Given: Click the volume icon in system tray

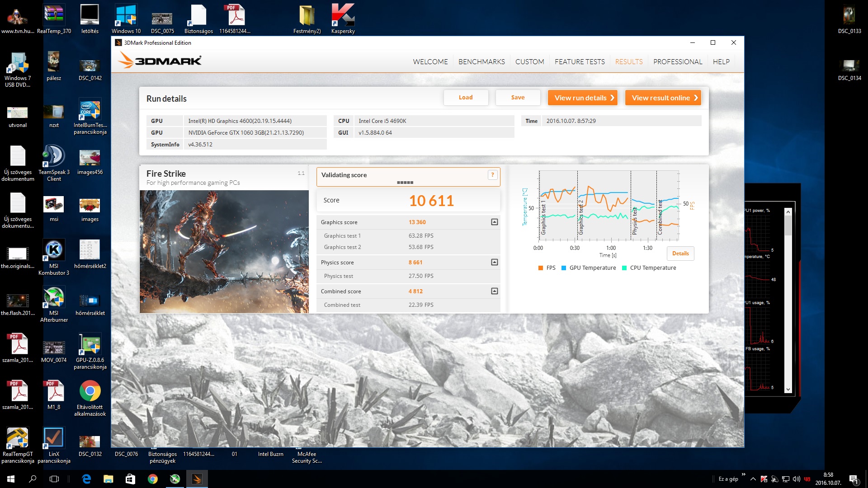Looking at the screenshot, I should pyautogui.click(x=796, y=479).
